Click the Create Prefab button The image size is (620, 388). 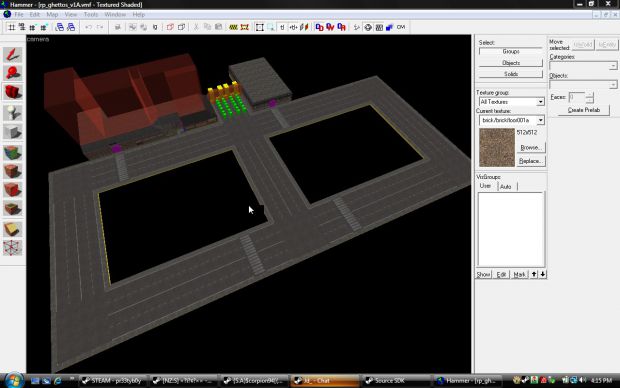click(x=584, y=110)
